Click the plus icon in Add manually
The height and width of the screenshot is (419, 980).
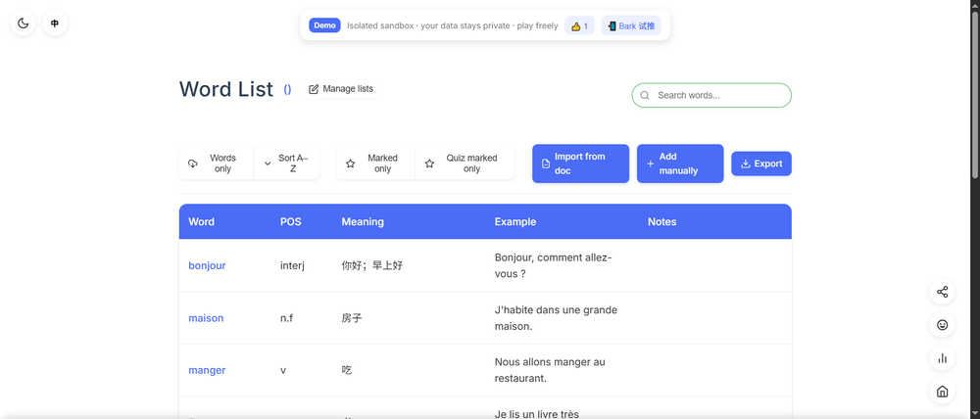(650, 163)
